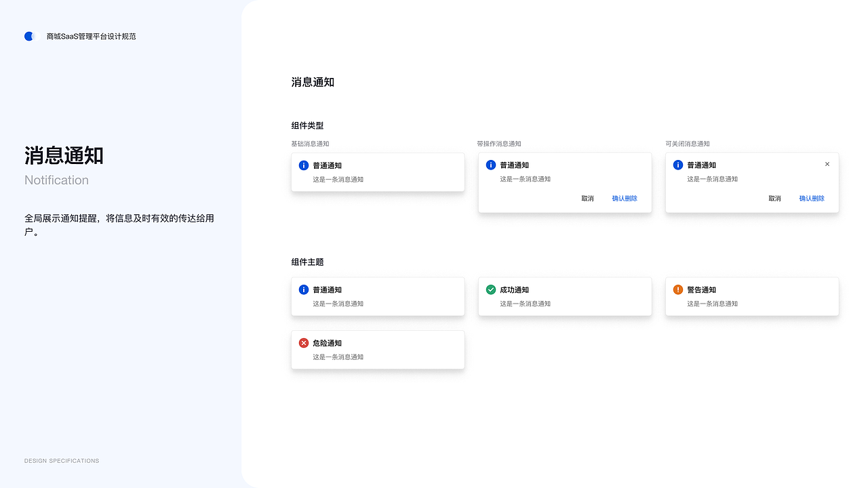Dismiss the closable notification with the × button
The height and width of the screenshot is (488, 868).
pyautogui.click(x=827, y=164)
